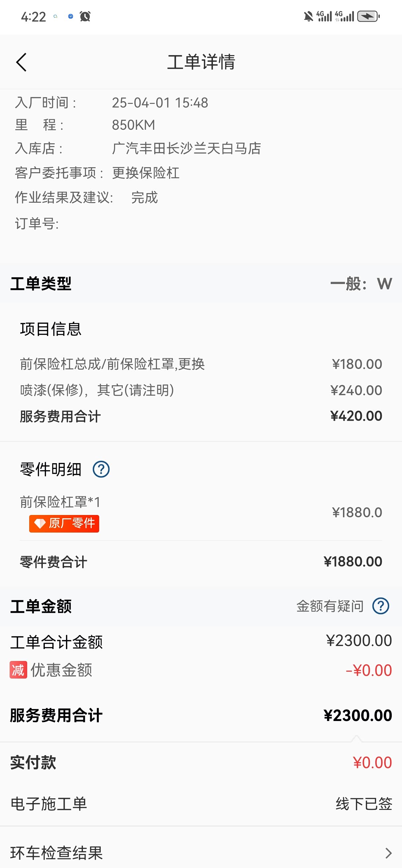Tap the red discount badge icon
This screenshot has height=868, width=402.
click(18, 670)
